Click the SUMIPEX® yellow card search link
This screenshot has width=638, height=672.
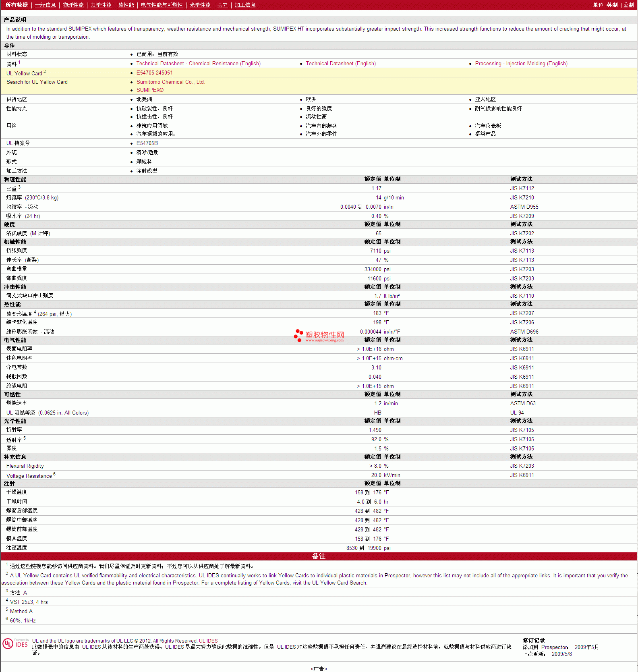pos(150,90)
